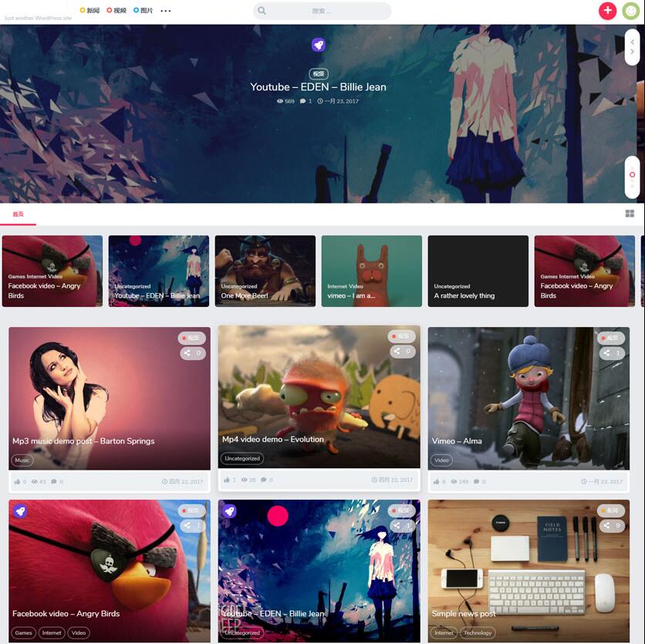The width and height of the screenshot is (645, 644).
Task: Click the hero post date 一月 23, 2017
Action: (x=338, y=101)
